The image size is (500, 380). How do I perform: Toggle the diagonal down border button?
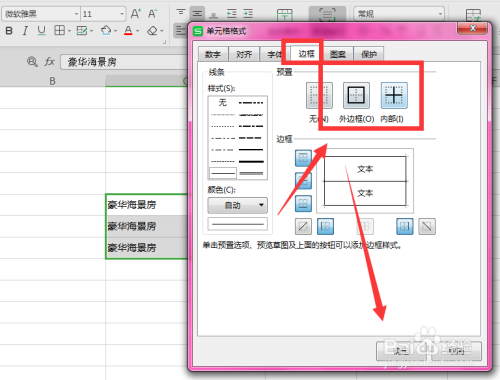tap(427, 227)
